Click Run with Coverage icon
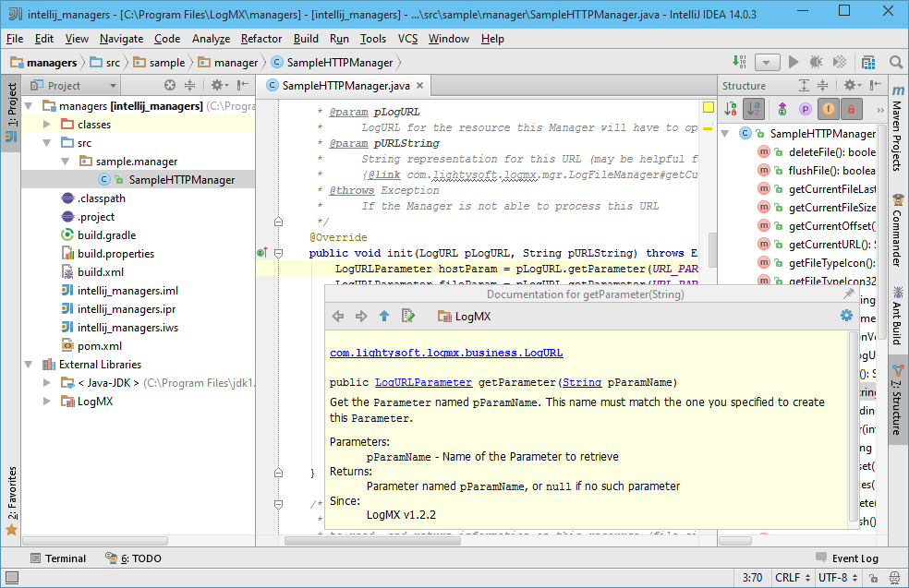This screenshot has height=588, width=909. point(840,62)
